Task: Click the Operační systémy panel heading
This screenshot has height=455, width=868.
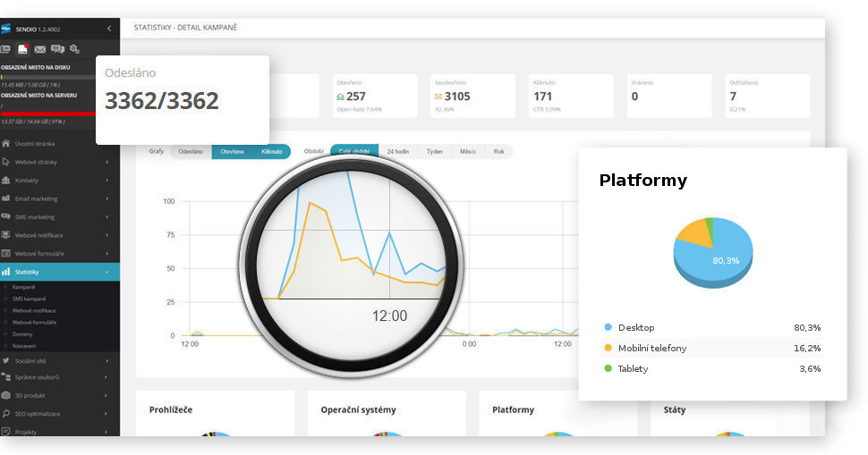Action: point(358,409)
